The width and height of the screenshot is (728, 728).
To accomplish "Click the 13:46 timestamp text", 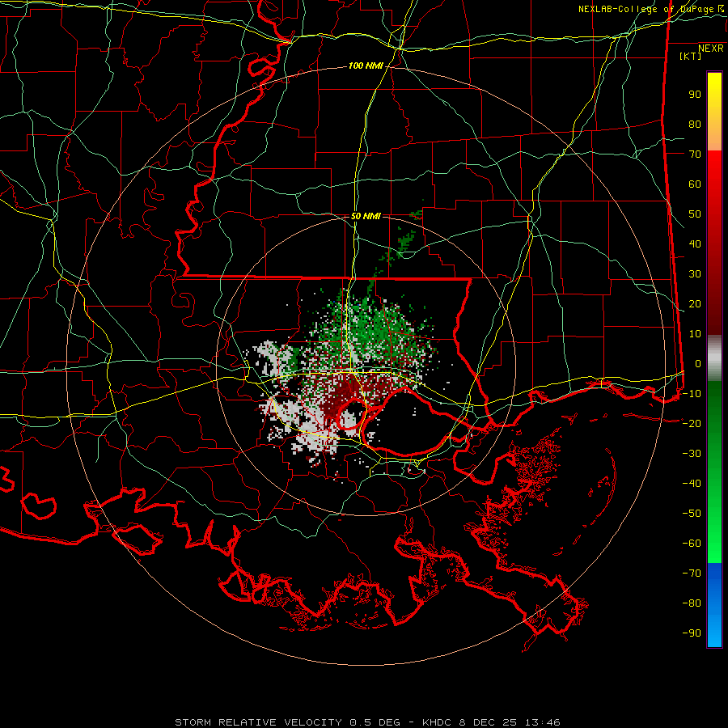I will tap(543, 722).
